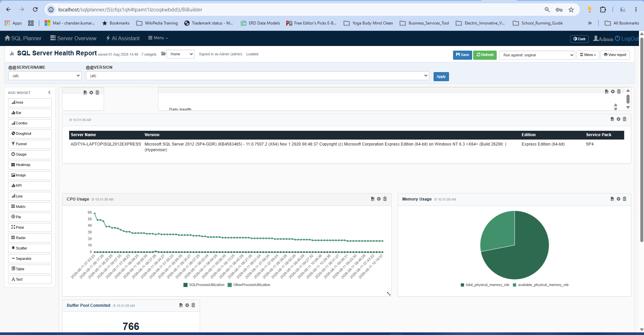Add a Scatter chart widget
The image size is (644, 335).
tap(30, 248)
